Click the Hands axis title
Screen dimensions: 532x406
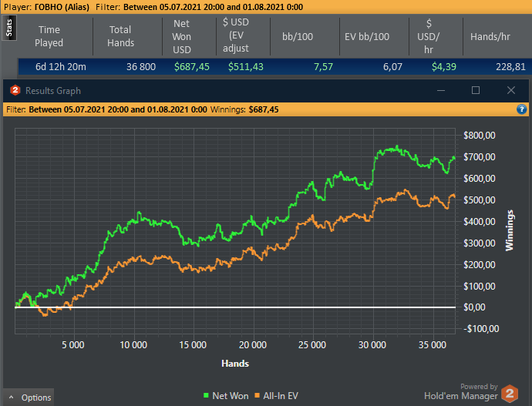click(235, 364)
